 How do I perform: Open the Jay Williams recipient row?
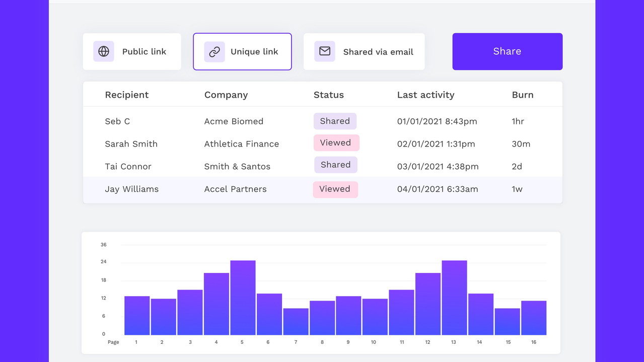131,189
